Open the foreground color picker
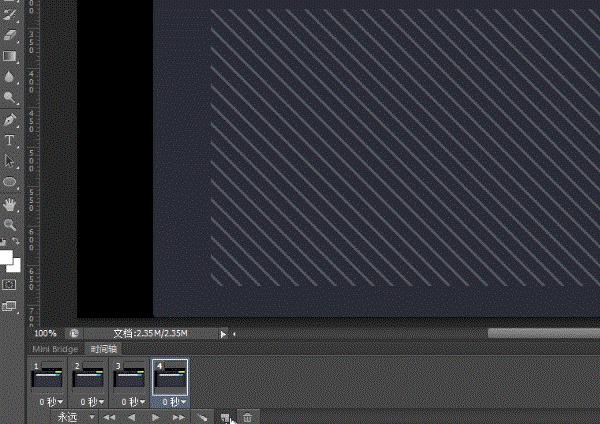The height and width of the screenshot is (424, 600). click(6, 257)
